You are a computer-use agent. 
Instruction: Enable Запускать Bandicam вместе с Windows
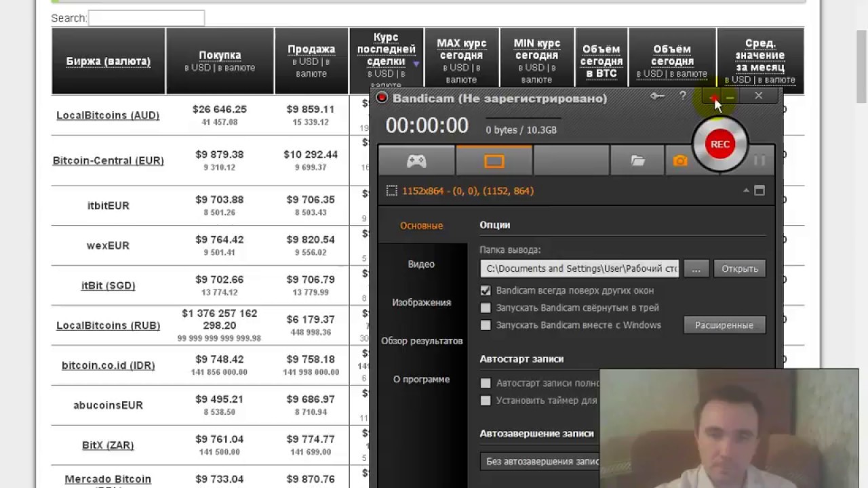point(486,325)
